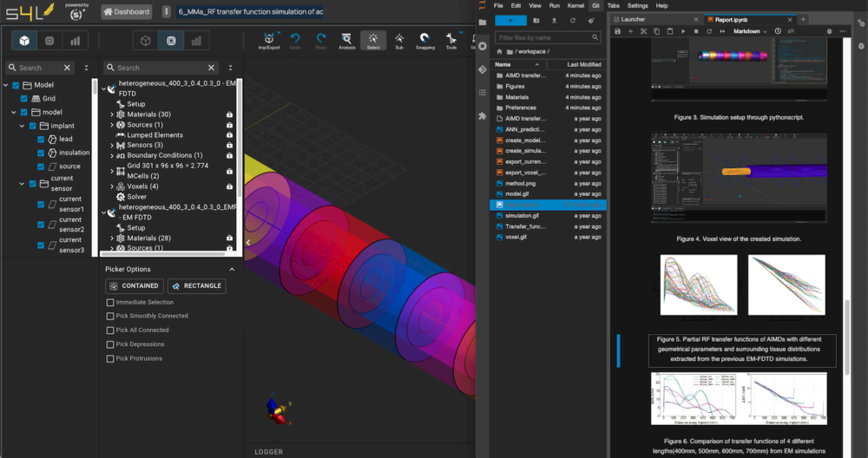
Task: Expand the Materials (30) tree node
Action: pos(112,114)
